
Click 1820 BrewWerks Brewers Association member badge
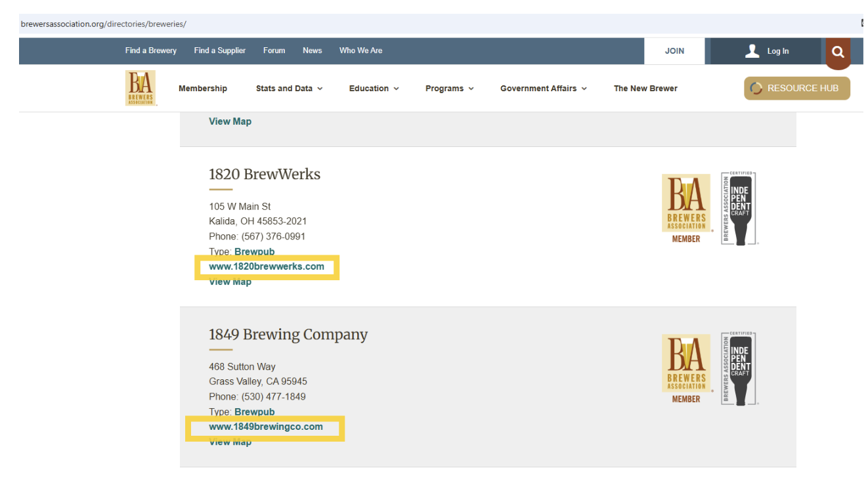pos(685,207)
